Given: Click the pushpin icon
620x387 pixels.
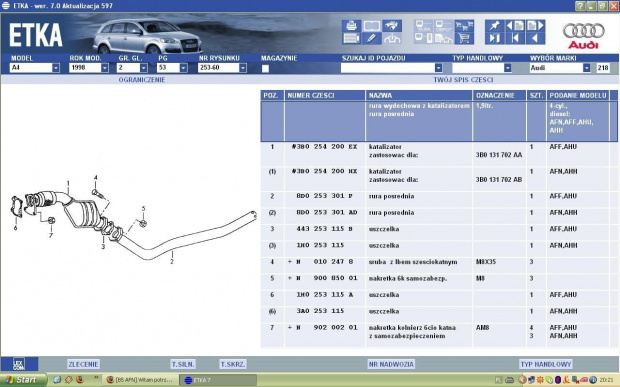Looking at the screenshot, I should click(x=494, y=26).
